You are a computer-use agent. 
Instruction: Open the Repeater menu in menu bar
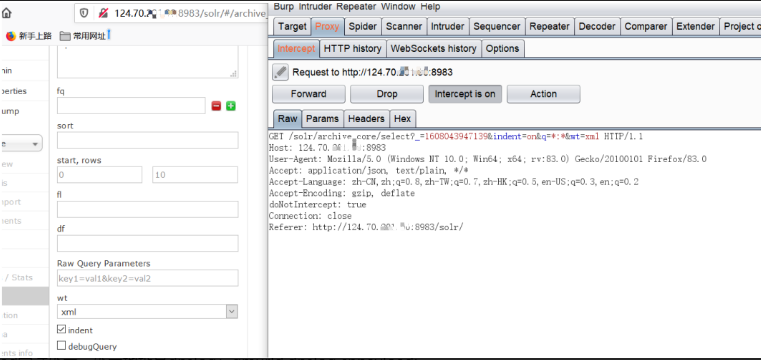(357, 6)
